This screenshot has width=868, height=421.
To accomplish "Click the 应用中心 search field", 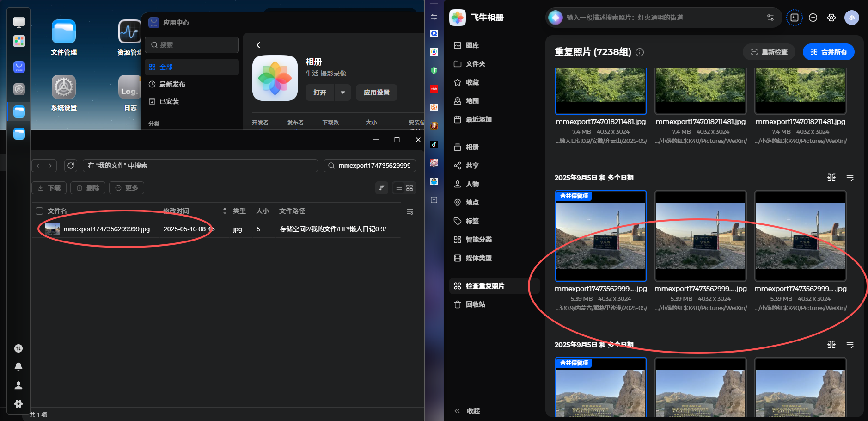I will [192, 45].
